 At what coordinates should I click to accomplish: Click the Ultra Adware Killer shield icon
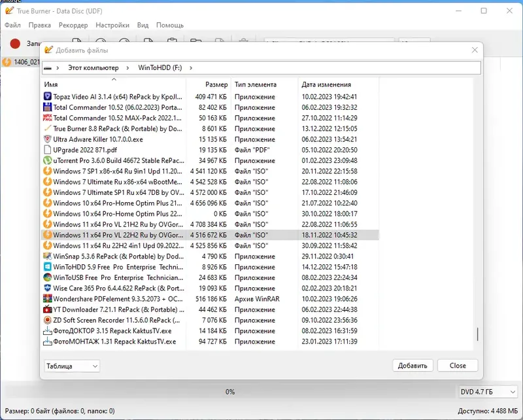click(48, 139)
